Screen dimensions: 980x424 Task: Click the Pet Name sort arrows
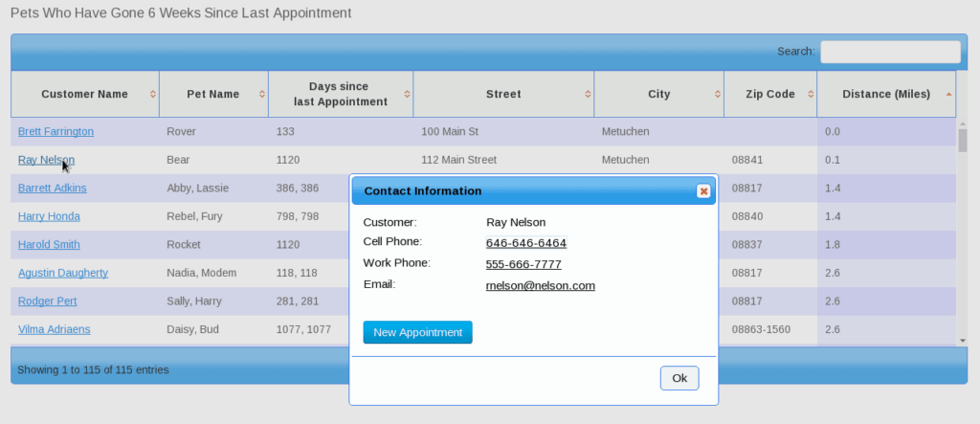pos(262,94)
